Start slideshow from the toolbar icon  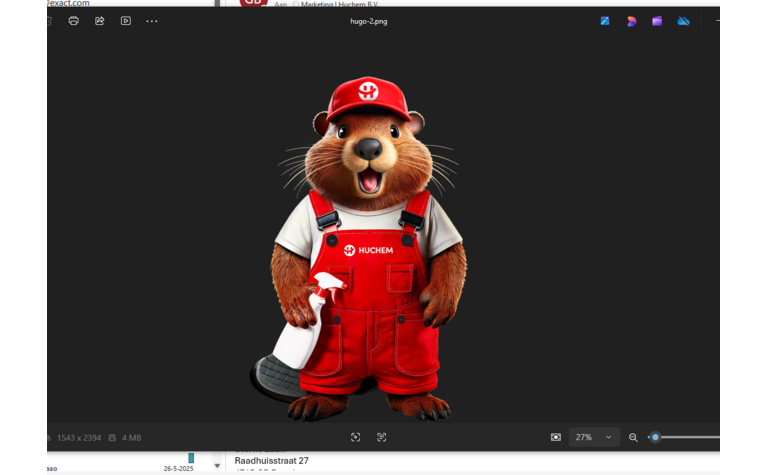(125, 21)
